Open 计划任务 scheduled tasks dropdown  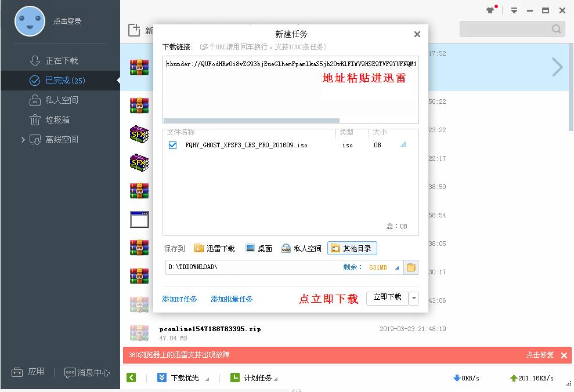click(x=253, y=378)
